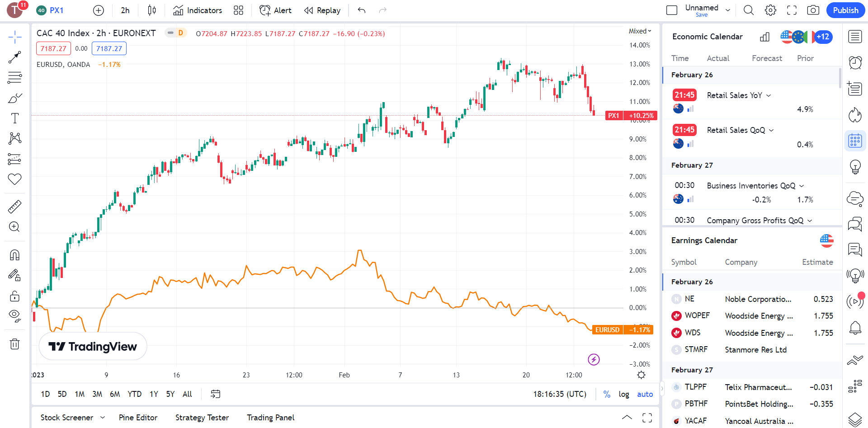The width and height of the screenshot is (868, 428).
Task: Open the symbol quick search magnifier
Action: tap(749, 10)
